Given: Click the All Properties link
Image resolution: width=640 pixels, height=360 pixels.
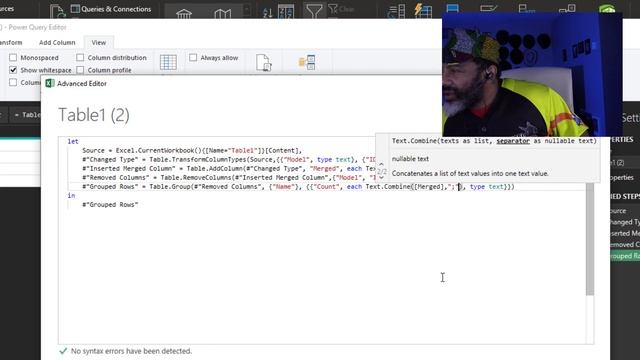Looking at the screenshot, I should pos(623,178).
